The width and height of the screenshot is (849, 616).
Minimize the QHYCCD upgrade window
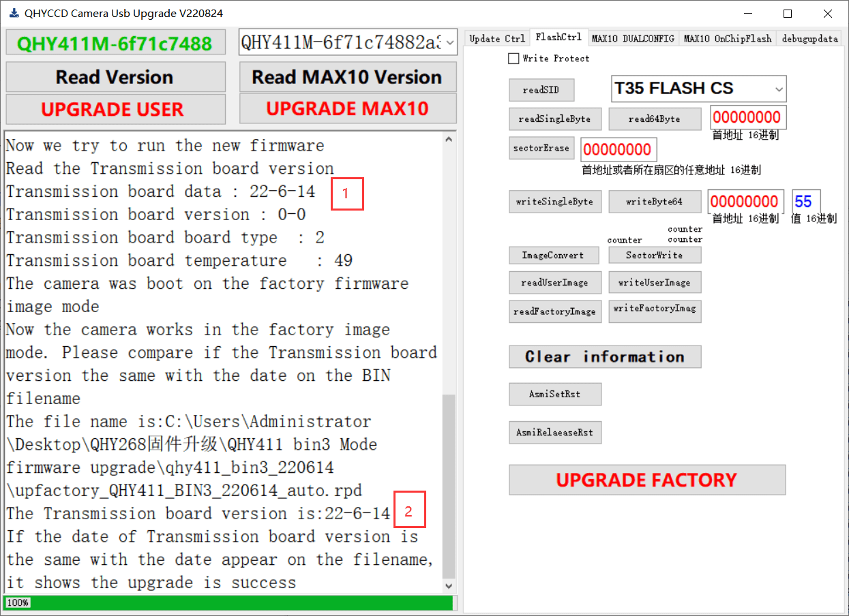pyautogui.click(x=747, y=14)
